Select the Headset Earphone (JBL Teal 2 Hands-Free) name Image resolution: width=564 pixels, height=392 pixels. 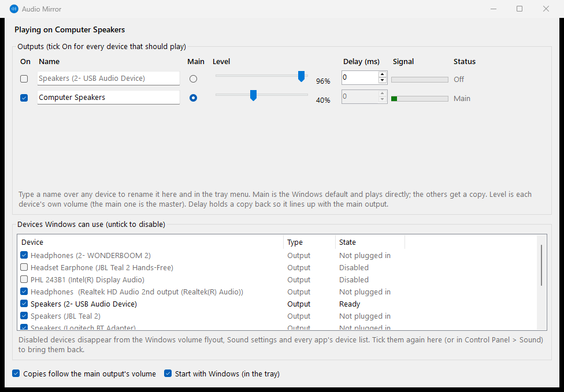[x=102, y=268]
